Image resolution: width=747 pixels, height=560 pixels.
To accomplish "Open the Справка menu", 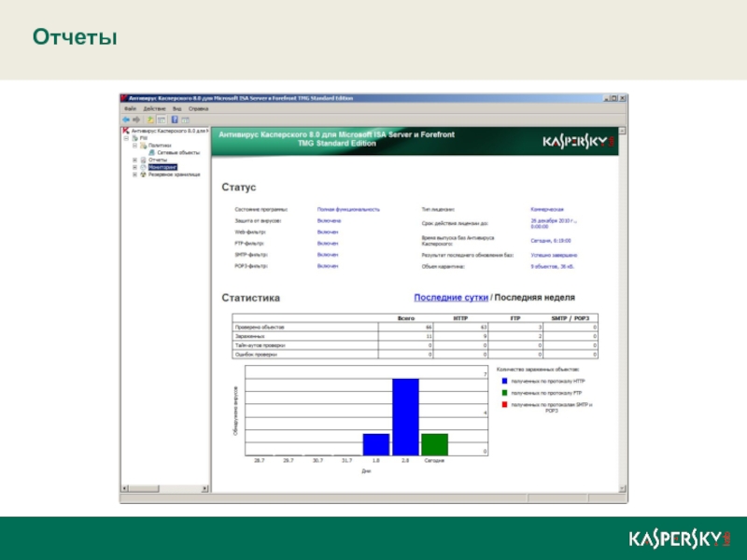I will click(198, 109).
